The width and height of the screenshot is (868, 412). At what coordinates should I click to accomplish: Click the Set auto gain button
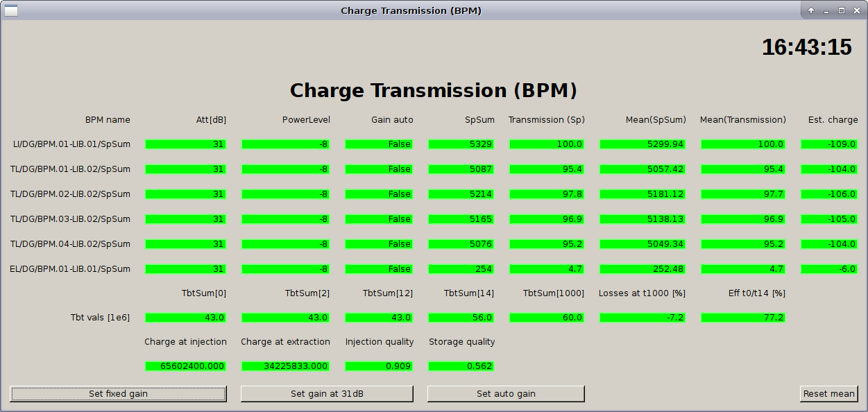pos(506,394)
